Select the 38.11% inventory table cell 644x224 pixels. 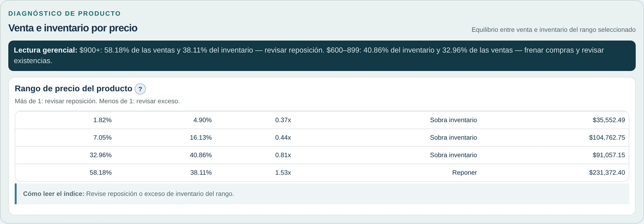pyautogui.click(x=201, y=173)
